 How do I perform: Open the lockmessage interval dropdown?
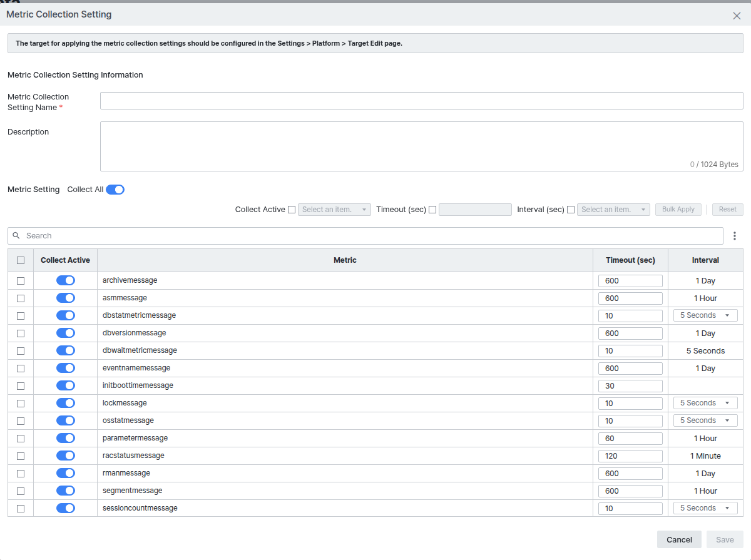[x=705, y=403]
